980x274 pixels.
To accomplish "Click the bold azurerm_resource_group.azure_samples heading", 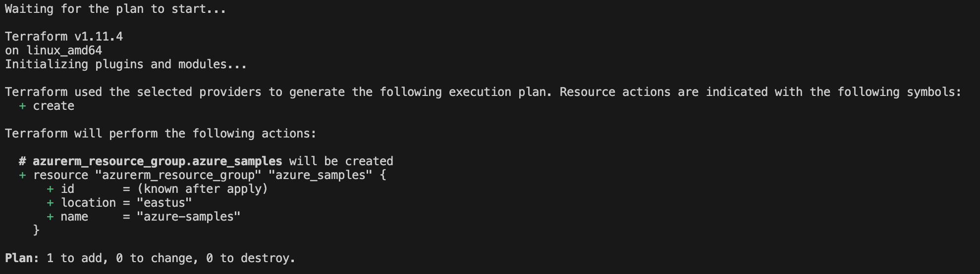I will point(158,161).
